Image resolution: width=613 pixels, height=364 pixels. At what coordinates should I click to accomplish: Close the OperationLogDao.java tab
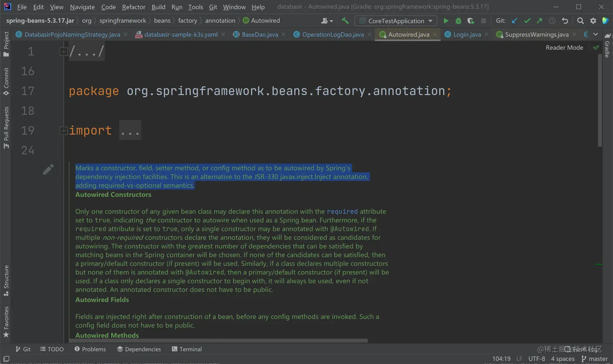coord(369,34)
